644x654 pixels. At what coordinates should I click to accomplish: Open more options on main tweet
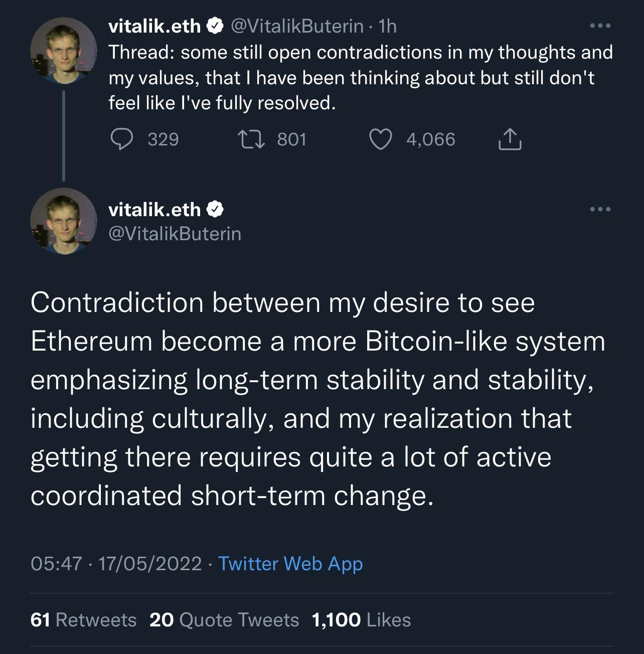click(x=600, y=209)
